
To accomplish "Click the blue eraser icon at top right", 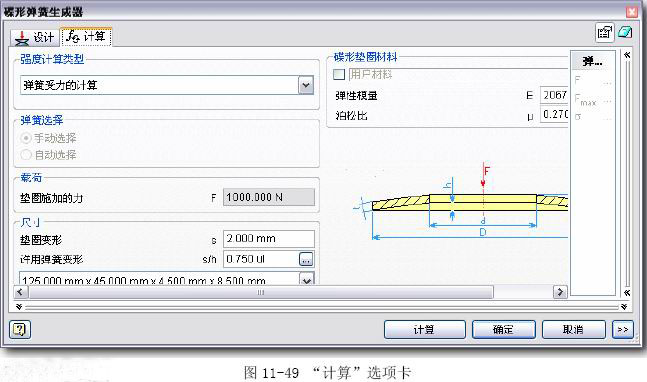I will (x=625, y=32).
